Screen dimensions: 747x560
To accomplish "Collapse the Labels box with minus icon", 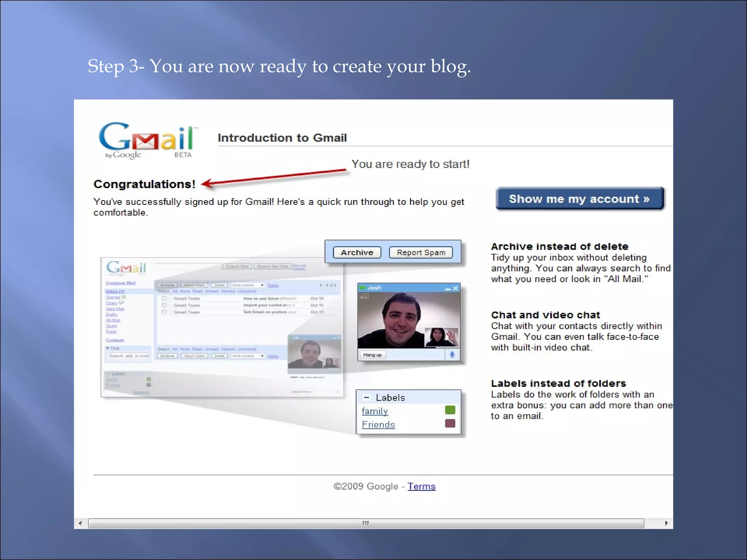I will [x=367, y=397].
